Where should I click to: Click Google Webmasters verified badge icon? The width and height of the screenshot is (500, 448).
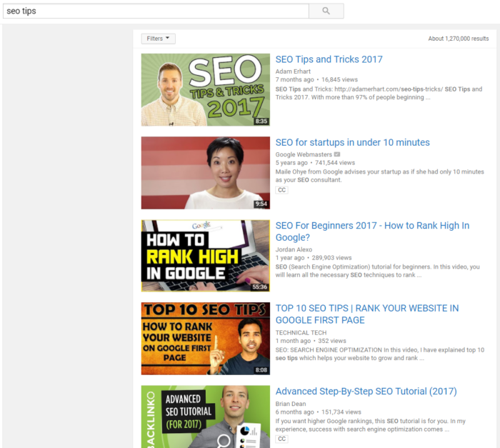(337, 154)
